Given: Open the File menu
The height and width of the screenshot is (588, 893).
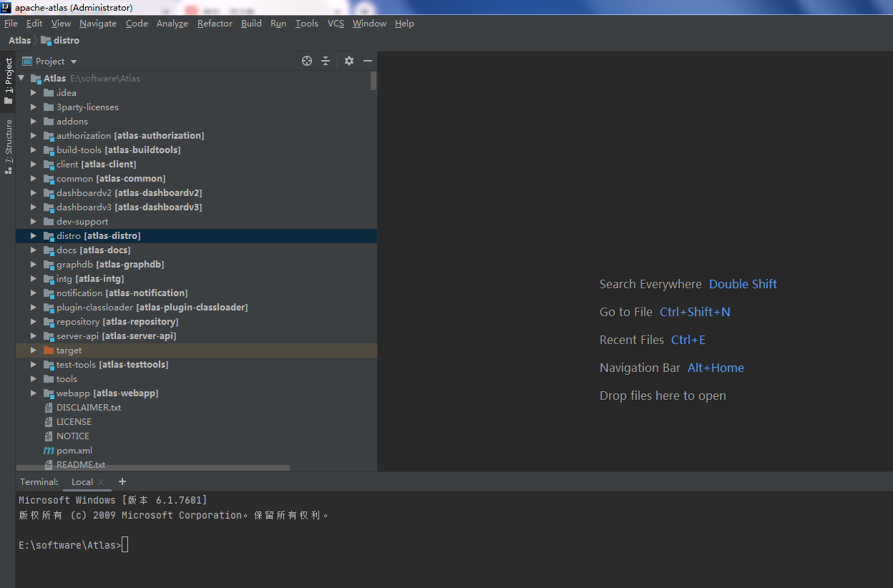Looking at the screenshot, I should pyautogui.click(x=11, y=24).
